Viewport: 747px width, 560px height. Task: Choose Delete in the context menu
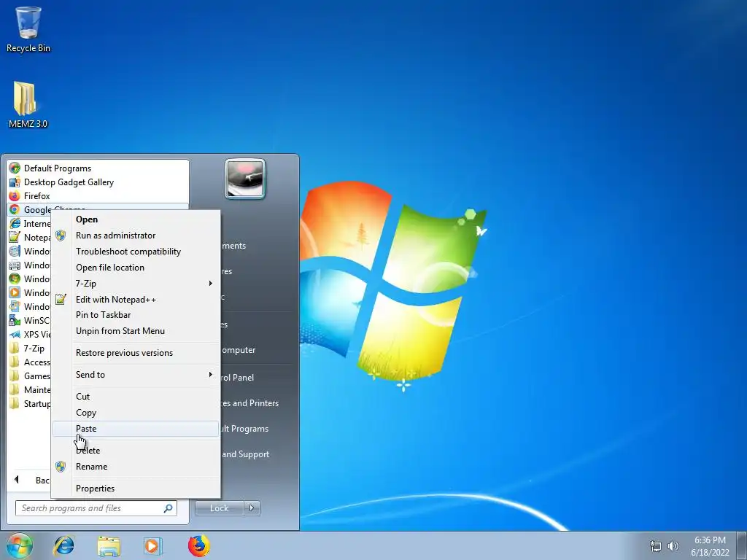[135, 451]
